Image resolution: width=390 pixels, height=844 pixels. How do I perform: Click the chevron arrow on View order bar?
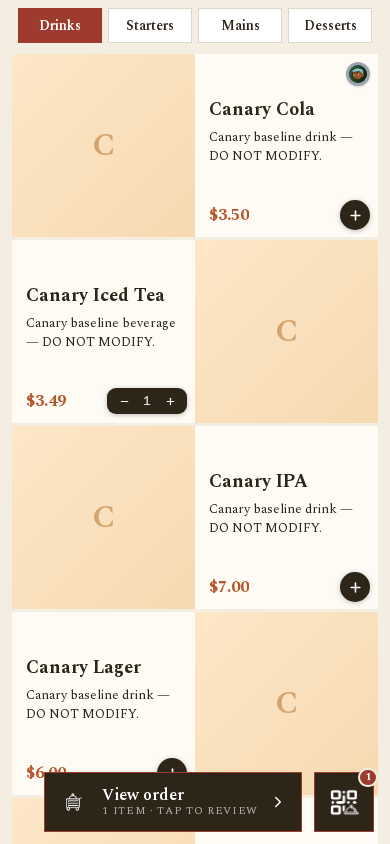(x=278, y=803)
